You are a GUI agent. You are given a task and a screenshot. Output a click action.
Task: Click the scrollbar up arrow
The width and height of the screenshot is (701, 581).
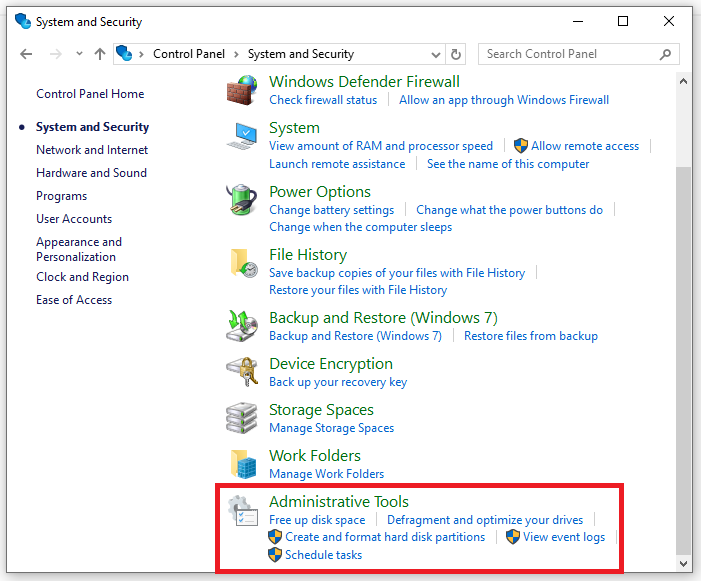click(x=683, y=81)
